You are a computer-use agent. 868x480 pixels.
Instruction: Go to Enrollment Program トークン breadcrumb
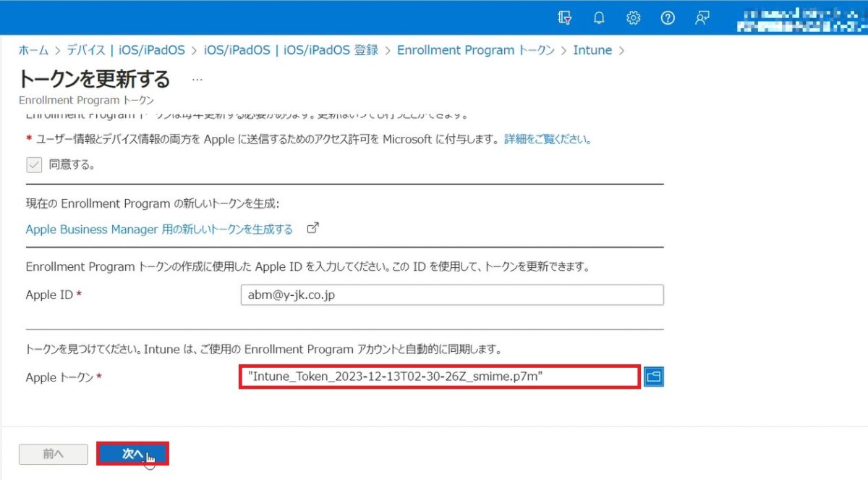pyautogui.click(x=476, y=50)
